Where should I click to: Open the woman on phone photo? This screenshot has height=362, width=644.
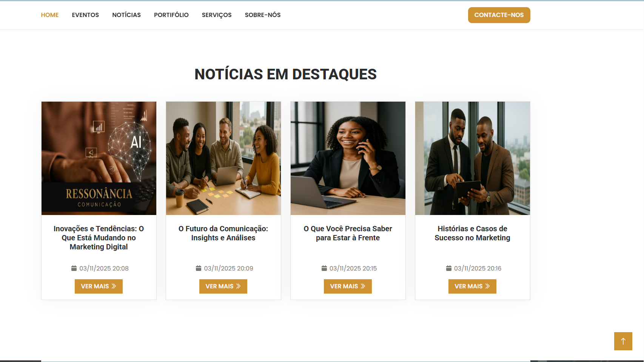348,158
